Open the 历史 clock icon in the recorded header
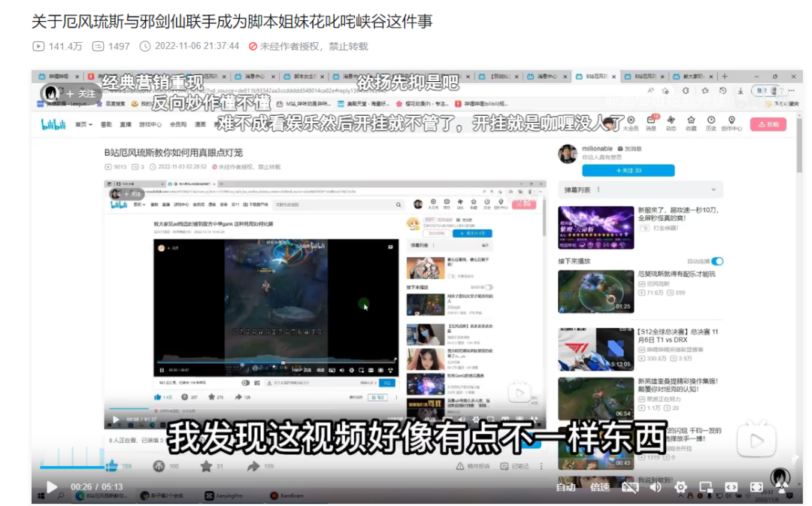Screen dimensions: 812x506 click(x=711, y=124)
